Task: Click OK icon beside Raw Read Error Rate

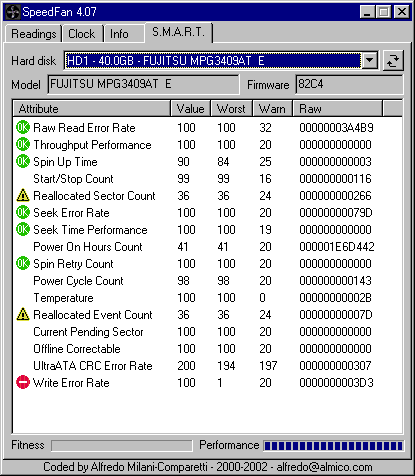Action: 23,128
